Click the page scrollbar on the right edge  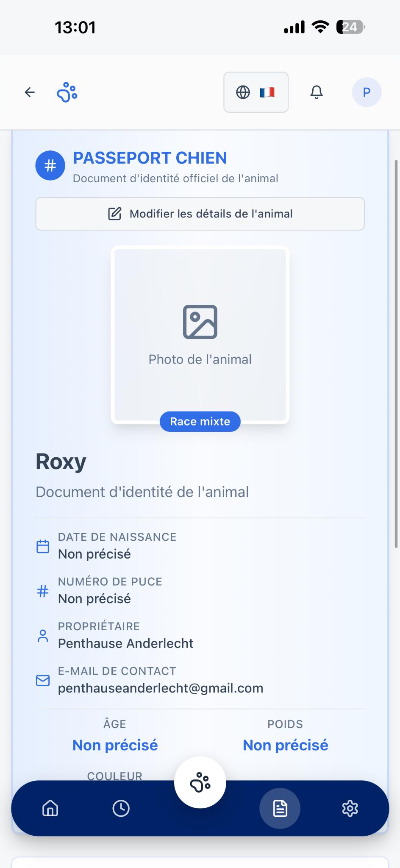[x=396, y=354]
